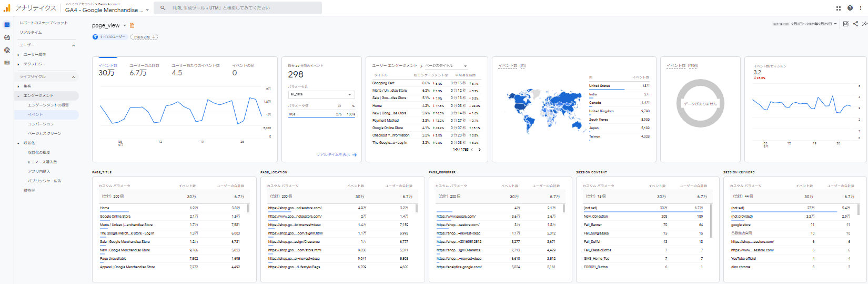Viewport: 868px width, 284px height.
Task: Click India row in country table
Action: tap(619, 94)
